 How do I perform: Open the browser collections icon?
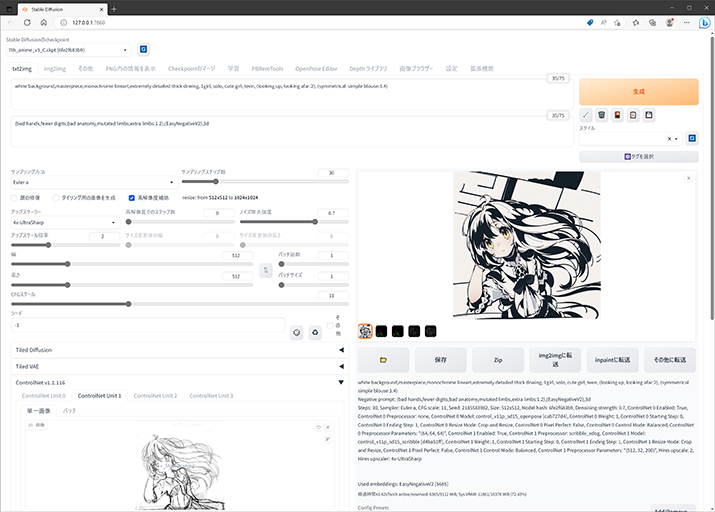pyautogui.click(x=653, y=22)
